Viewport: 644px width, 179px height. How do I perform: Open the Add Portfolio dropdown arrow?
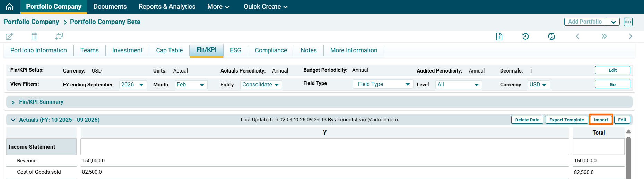tap(613, 22)
